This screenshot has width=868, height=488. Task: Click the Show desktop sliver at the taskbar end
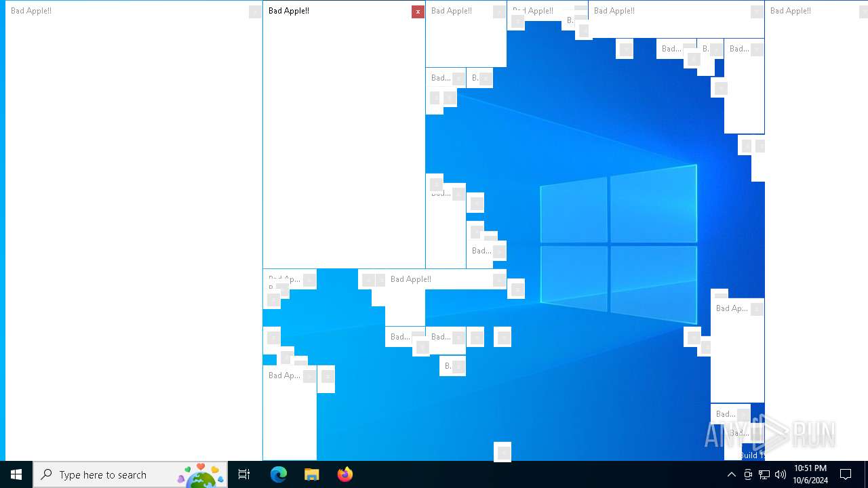coord(866,474)
